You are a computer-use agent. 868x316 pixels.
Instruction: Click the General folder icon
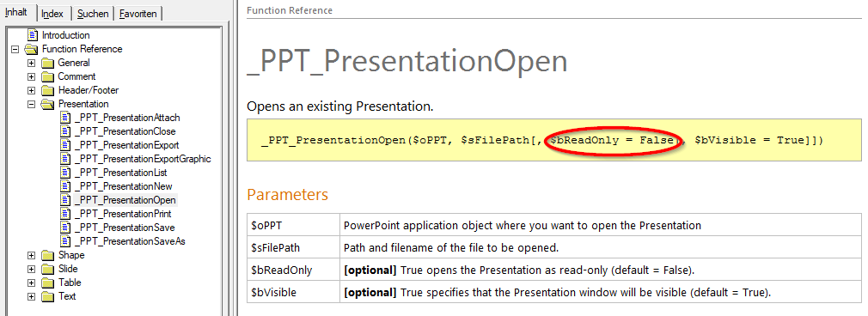(x=48, y=63)
